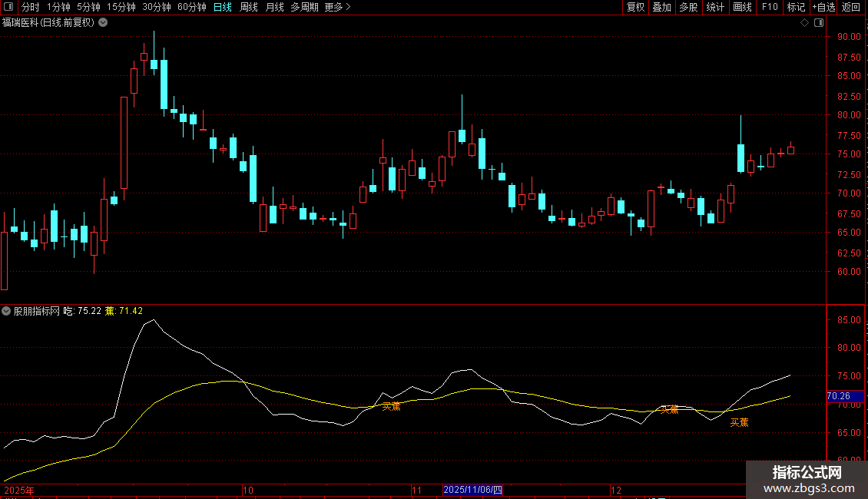This screenshot has height=499, width=868.
Task: Open indicator settings circle beside 股朋指标网
Action: tap(6, 311)
